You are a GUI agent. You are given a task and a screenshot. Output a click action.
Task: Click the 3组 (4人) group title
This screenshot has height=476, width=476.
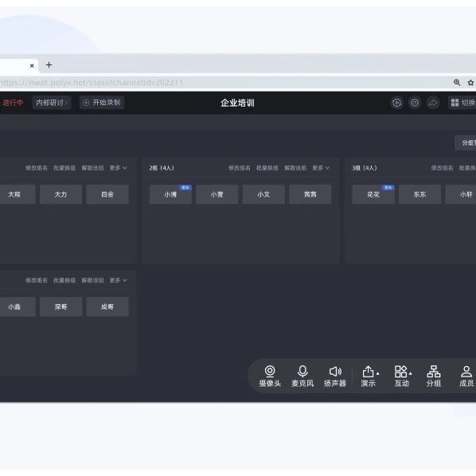click(x=365, y=168)
